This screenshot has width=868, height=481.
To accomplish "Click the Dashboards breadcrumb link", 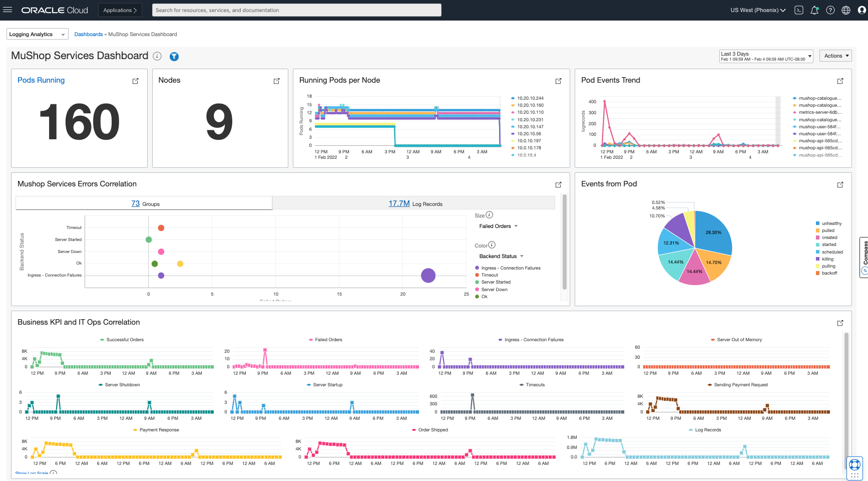I will (x=89, y=34).
